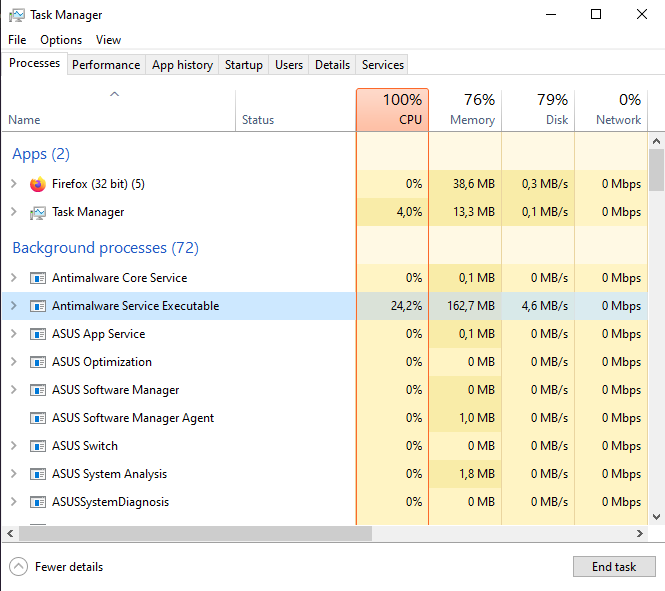Switch to the Performance tab
The image size is (665, 591).
[x=106, y=65]
